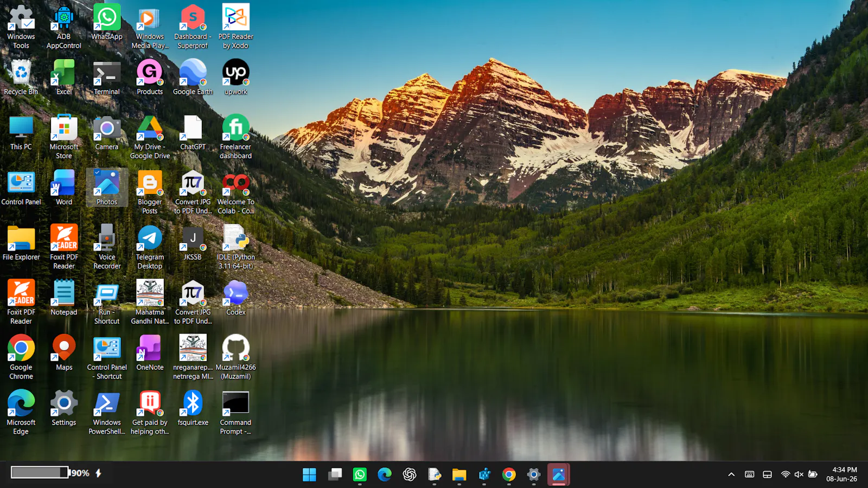Select the File Explorer desktop shortcut
This screenshot has width=868, height=488.
(x=21, y=243)
